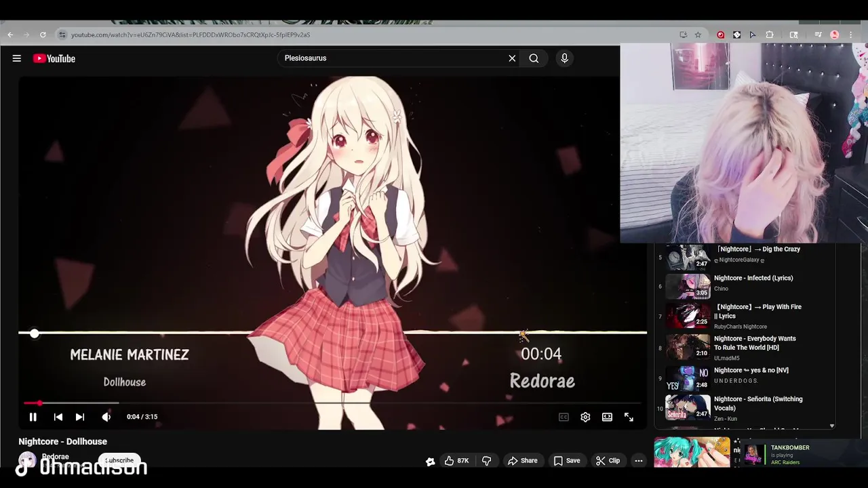Select the browser address bar URL
The width and height of the screenshot is (868, 488).
191,35
